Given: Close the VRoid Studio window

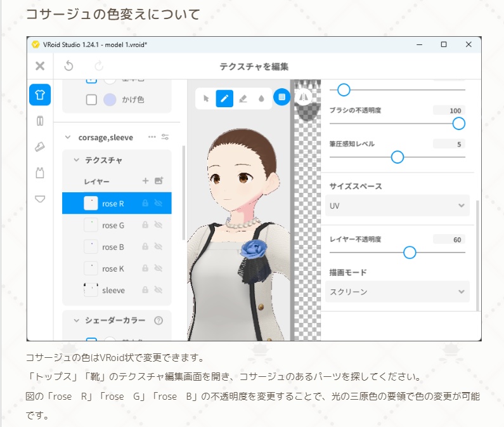Looking at the screenshot, I should [468, 44].
